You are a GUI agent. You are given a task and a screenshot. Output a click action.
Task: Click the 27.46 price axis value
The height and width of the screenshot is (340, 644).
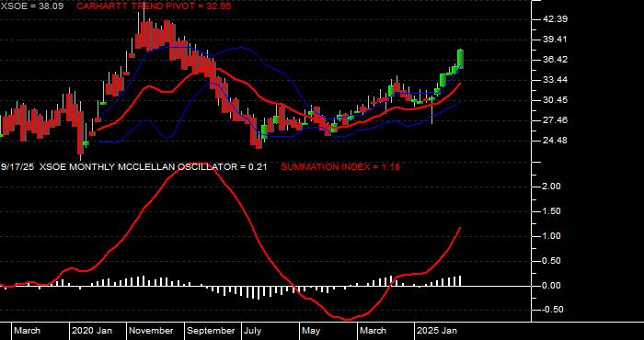[556, 120]
